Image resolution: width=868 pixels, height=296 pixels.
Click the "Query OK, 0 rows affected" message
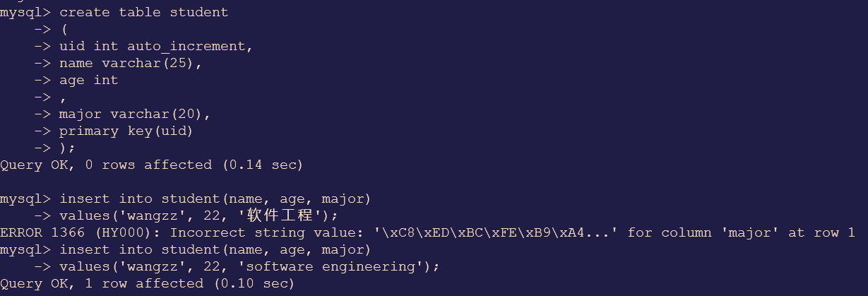(x=106, y=165)
